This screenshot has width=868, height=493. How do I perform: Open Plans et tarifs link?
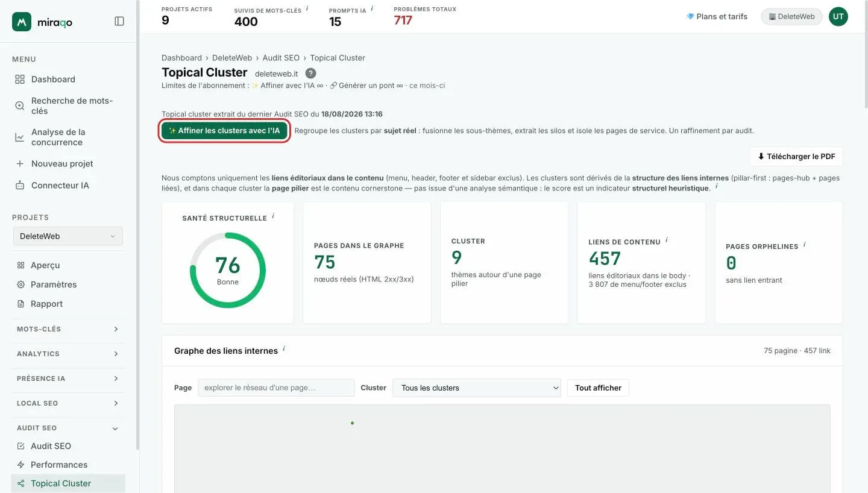717,17
